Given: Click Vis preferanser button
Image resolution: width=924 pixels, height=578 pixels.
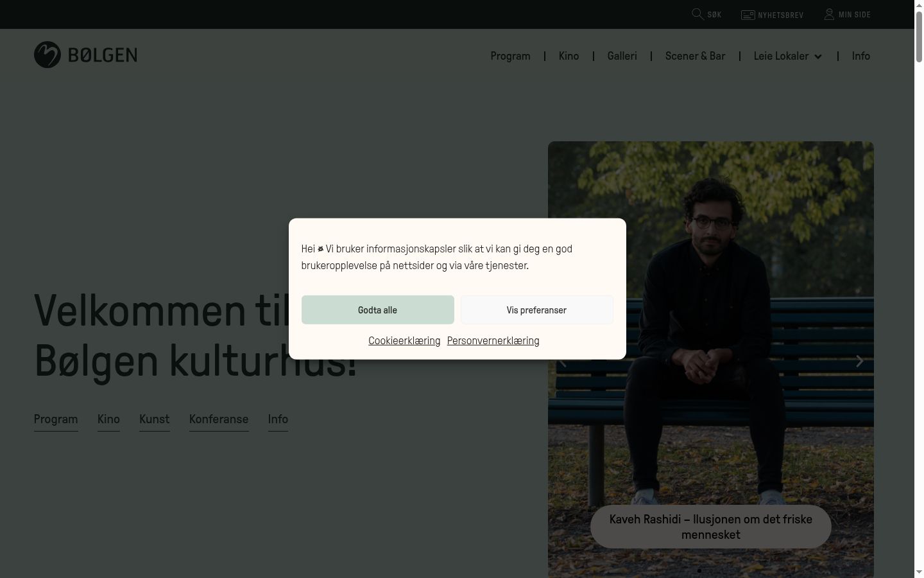Looking at the screenshot, I should click(x=536, y=310).
